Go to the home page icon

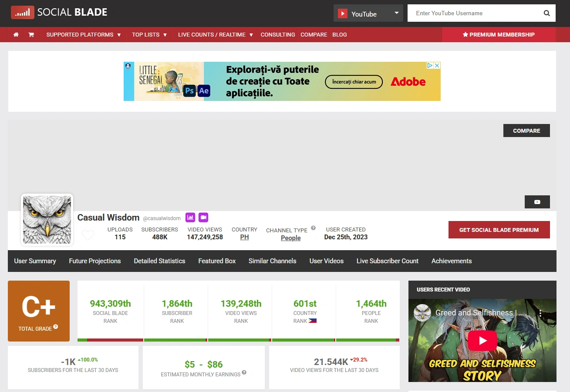coord(16,35)
